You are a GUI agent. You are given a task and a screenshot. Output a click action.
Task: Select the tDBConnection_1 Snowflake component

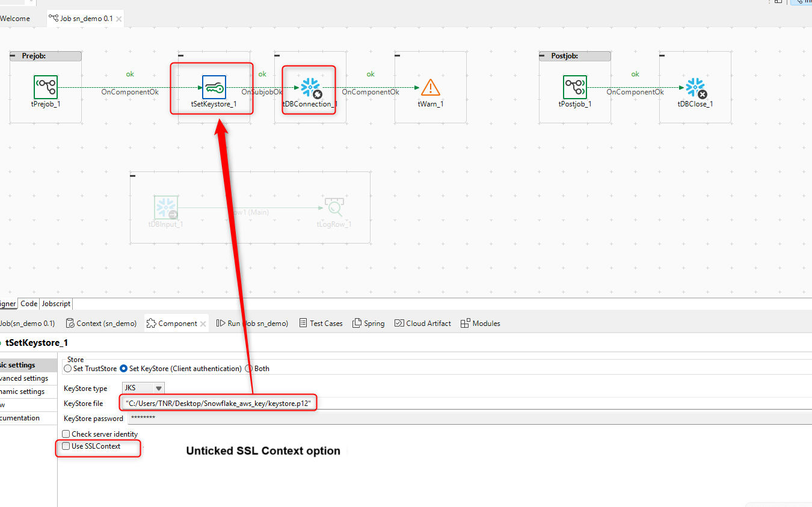click(x=310, y=87)
